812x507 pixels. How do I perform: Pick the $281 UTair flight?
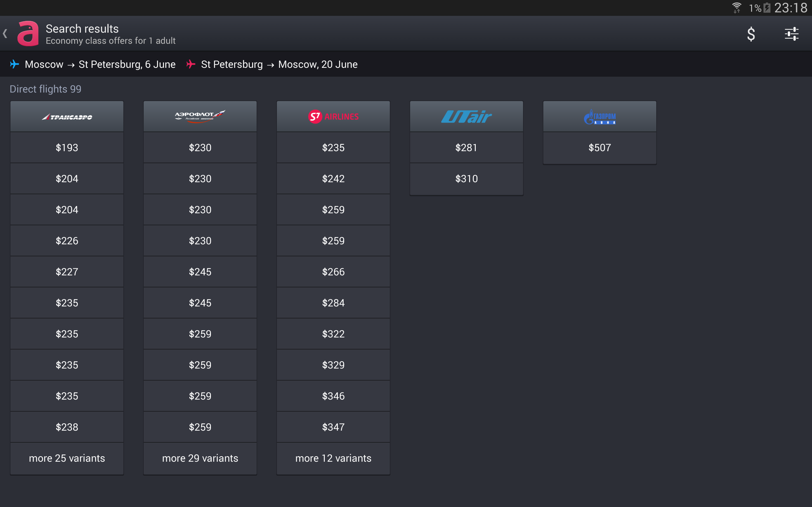466,148
